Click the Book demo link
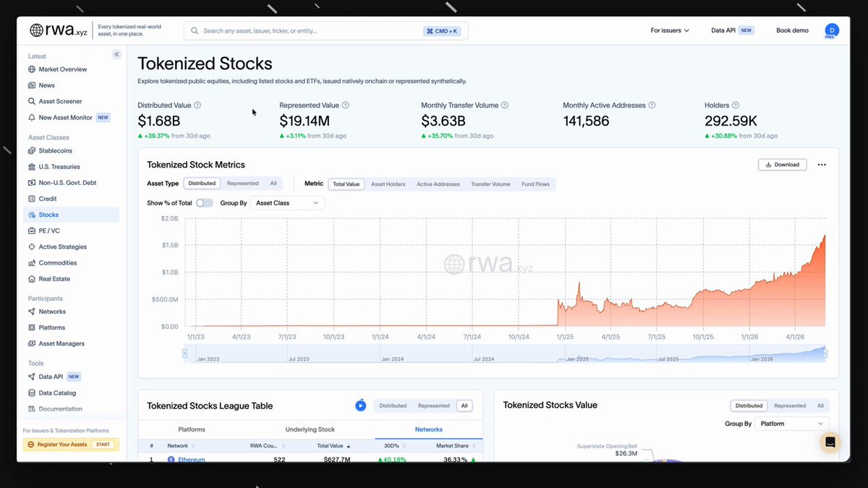This screenshot has height=488, width=868. click(792, 30)
